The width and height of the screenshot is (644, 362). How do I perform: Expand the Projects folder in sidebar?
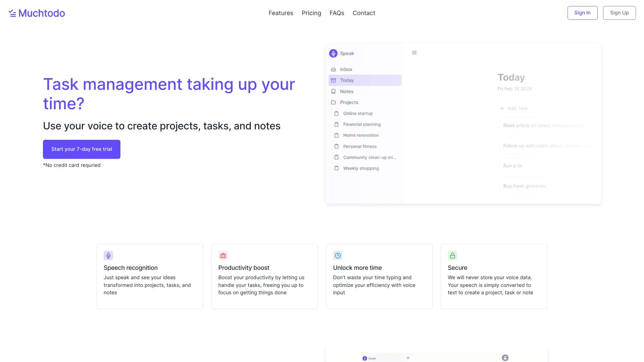coord(349,102)
